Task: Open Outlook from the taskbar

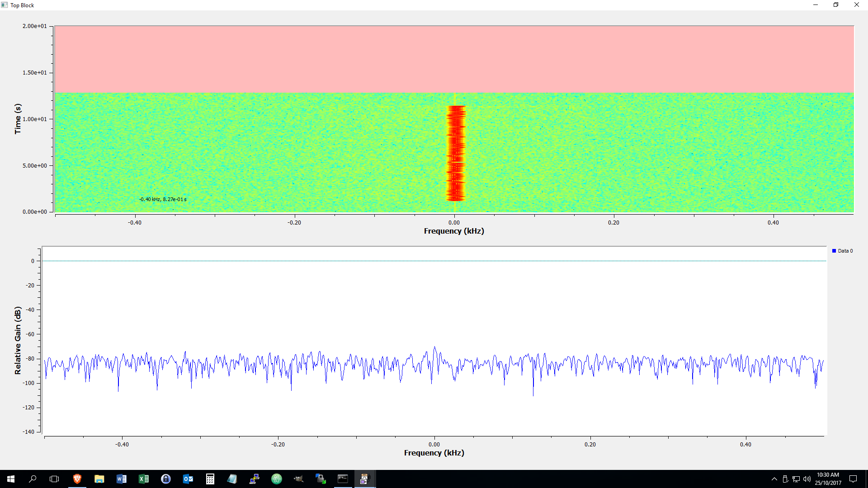Action: click(188, 479)
